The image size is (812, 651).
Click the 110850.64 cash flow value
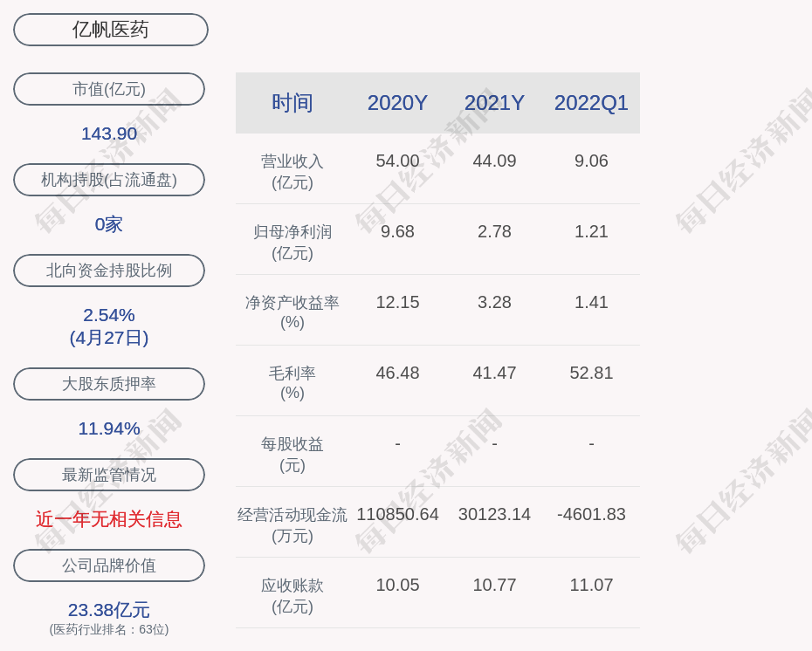click(x=397, y=514)
